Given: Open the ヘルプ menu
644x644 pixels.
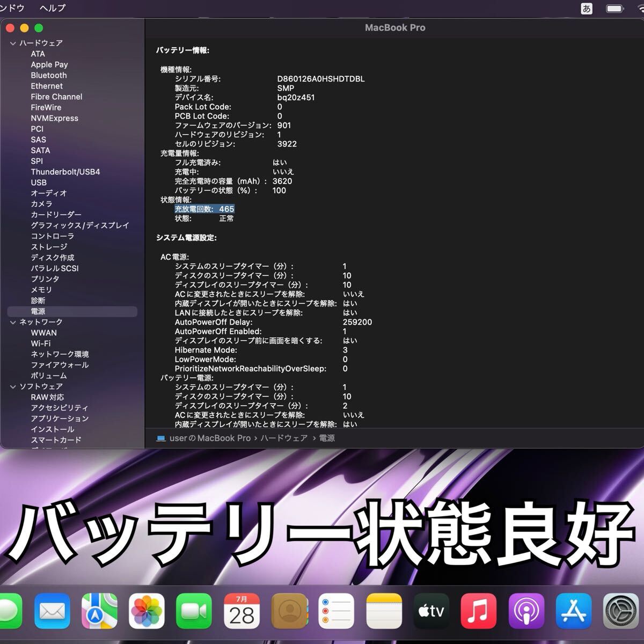Looking at the screenshot, I should coord(52,8).
